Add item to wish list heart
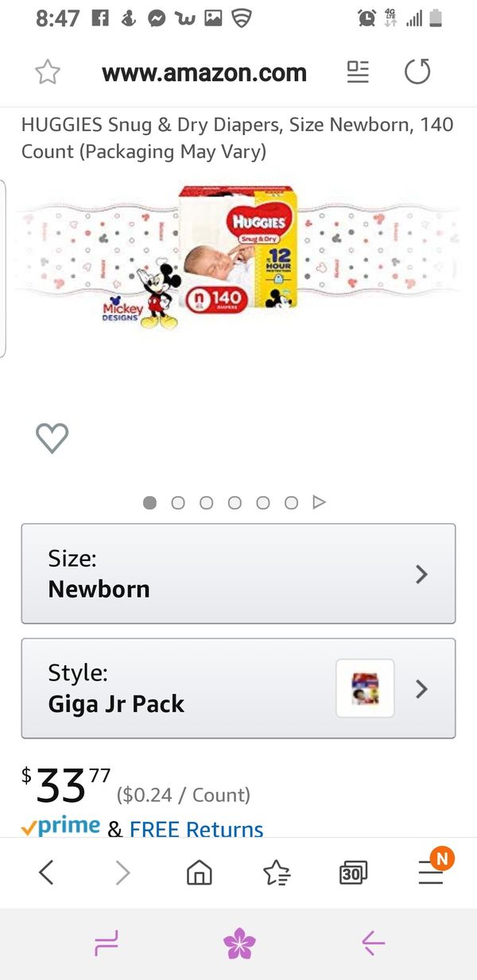 pyautogui.click(x=52, y=438)
